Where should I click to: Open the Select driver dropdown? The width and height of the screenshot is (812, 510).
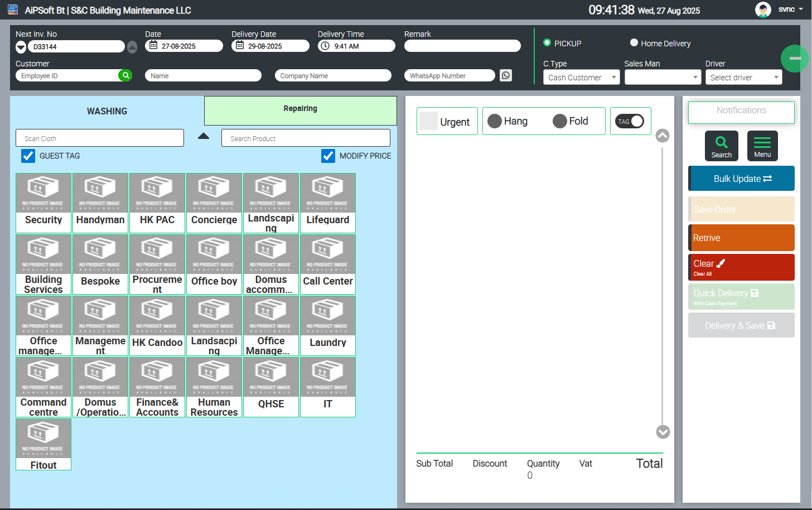pyautogui.click(x=743, y=78)
